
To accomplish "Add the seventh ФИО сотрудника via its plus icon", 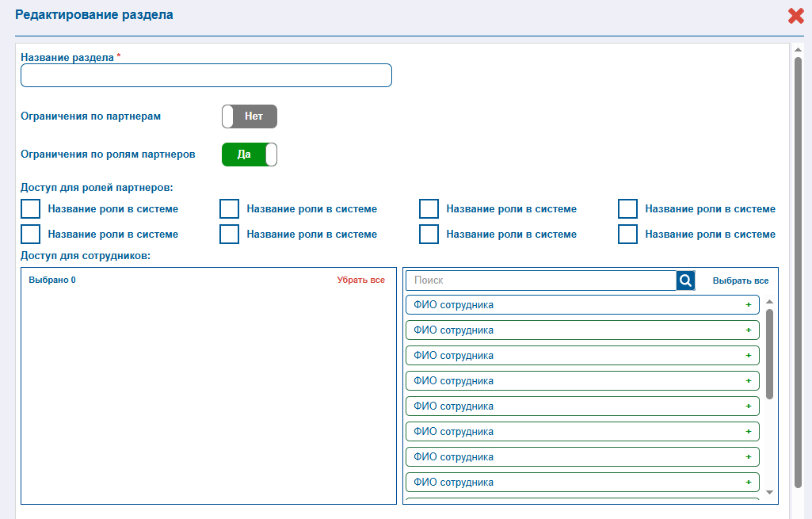I will 749,457.
